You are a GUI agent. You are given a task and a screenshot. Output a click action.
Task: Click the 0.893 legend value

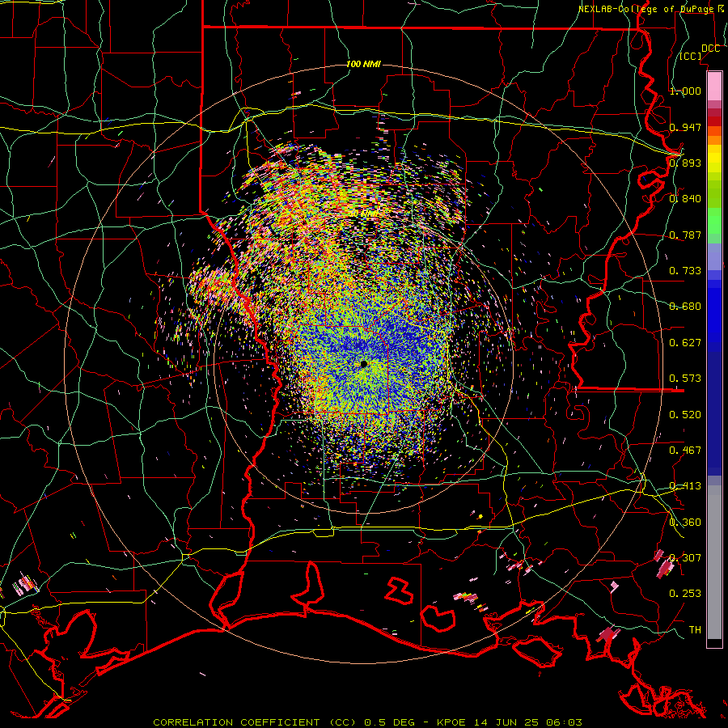click(685, 163)
